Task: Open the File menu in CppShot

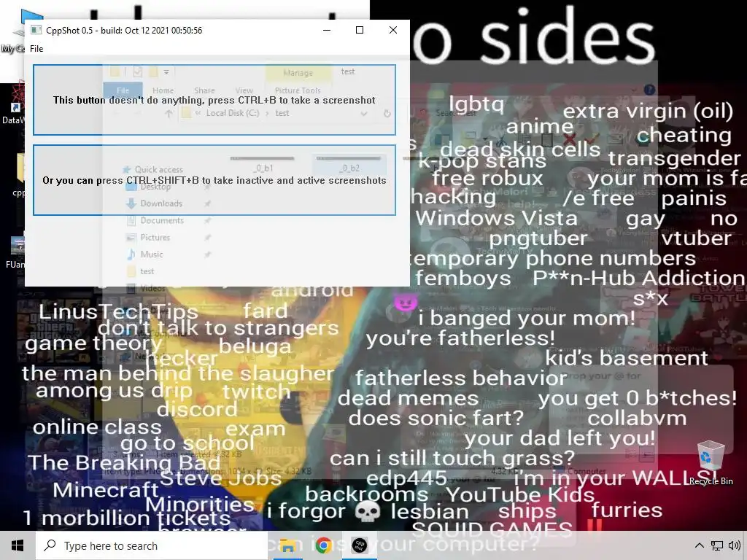Action: coord(36,49)
